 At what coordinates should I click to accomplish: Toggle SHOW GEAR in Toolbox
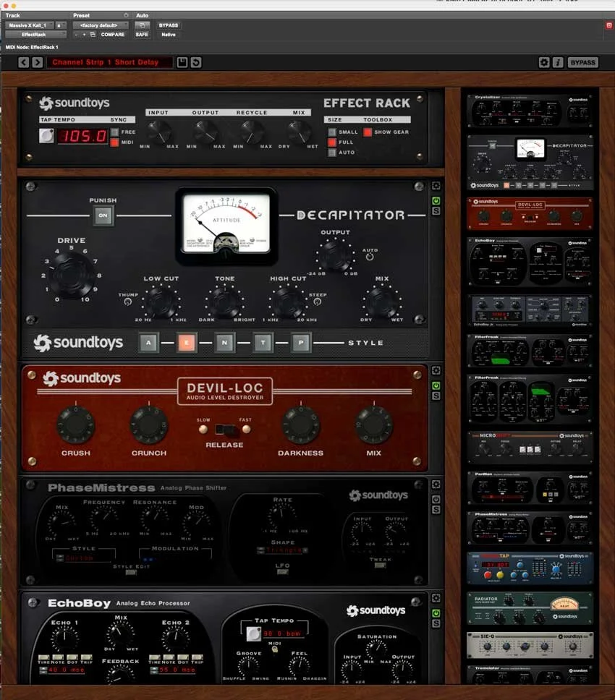(x=368, y=132)
